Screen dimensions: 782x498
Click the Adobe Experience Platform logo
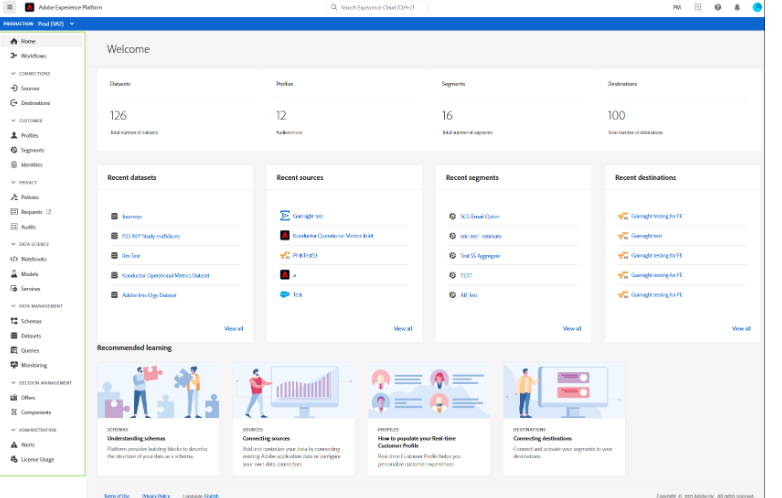[x=30, y=7]
